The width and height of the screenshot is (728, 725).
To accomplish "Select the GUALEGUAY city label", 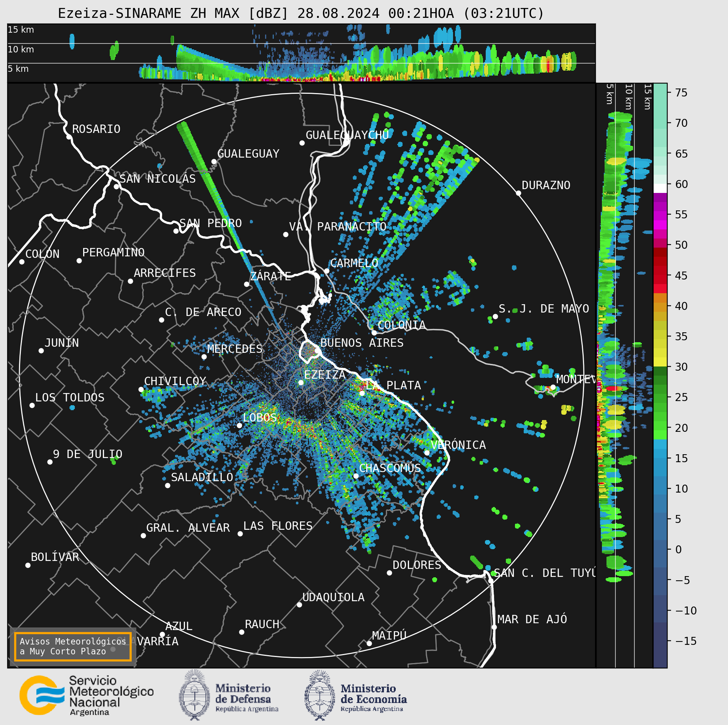I will 248,154.
